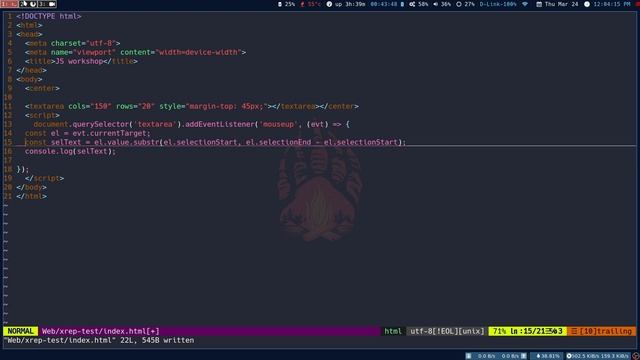Image resolution: width=640 pixels, height=360 pixels.
Task: Click the brightness ring icon showing 27%
Action: (459, 4)
